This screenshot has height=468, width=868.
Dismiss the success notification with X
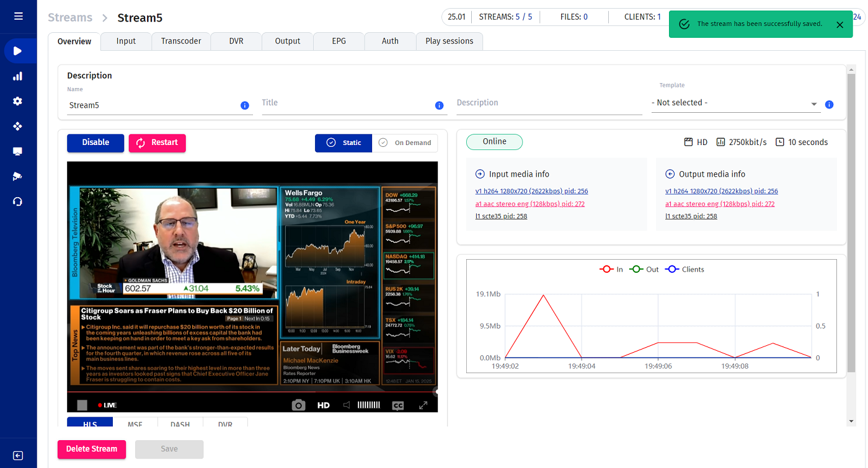[839, 25]
